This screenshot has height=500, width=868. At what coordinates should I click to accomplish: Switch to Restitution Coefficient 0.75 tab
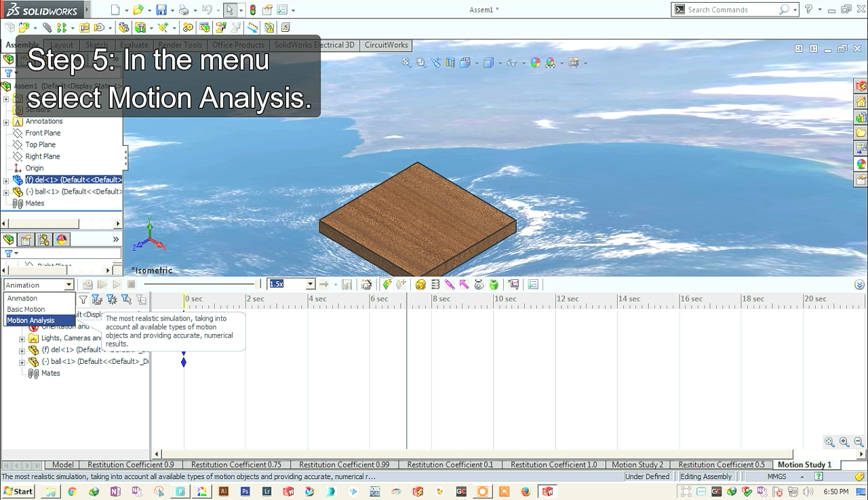click(236, 465)
